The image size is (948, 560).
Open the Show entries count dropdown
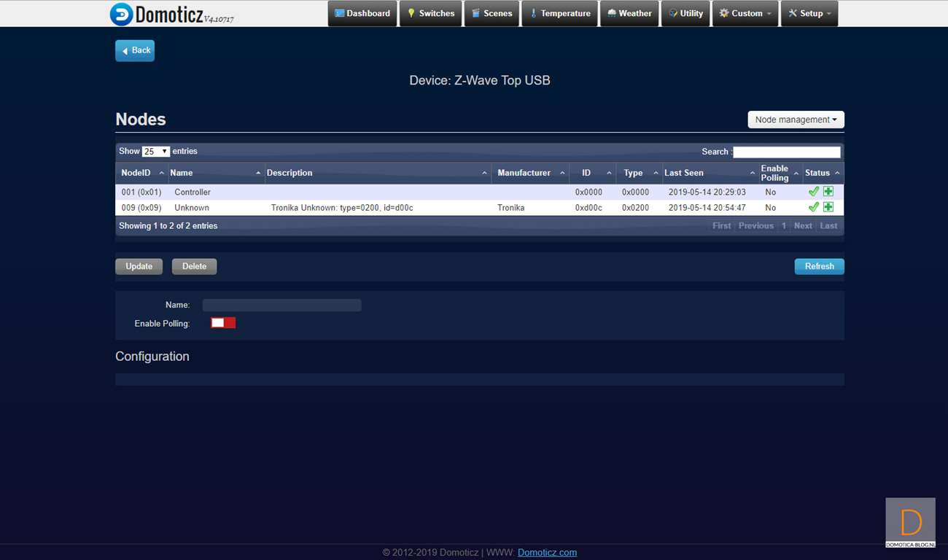156,152
